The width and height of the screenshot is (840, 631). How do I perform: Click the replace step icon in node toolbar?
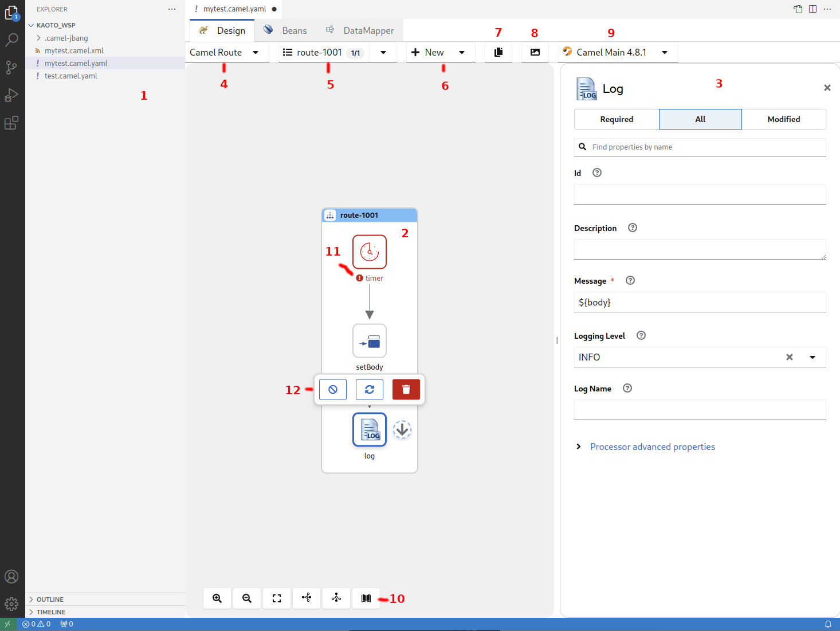[370, 390]
